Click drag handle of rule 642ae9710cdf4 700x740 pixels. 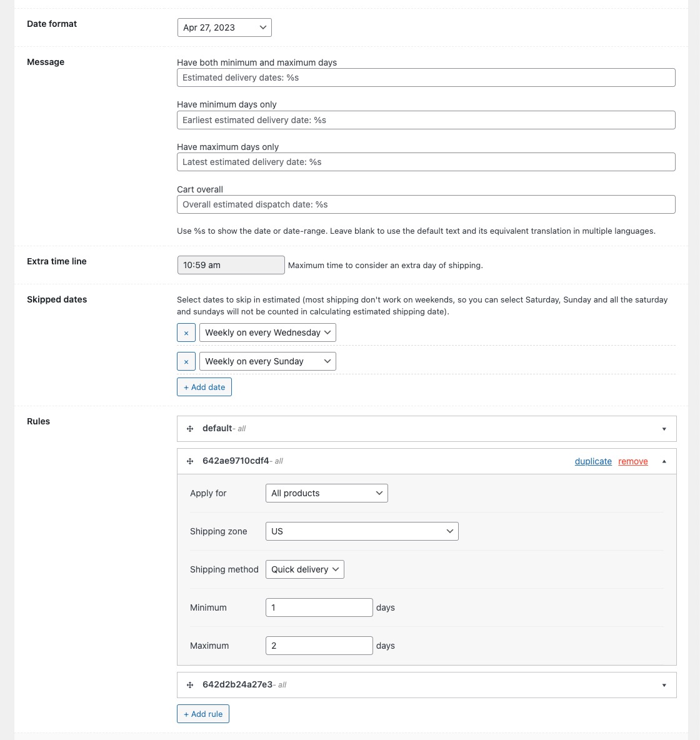tap(190, 461)
